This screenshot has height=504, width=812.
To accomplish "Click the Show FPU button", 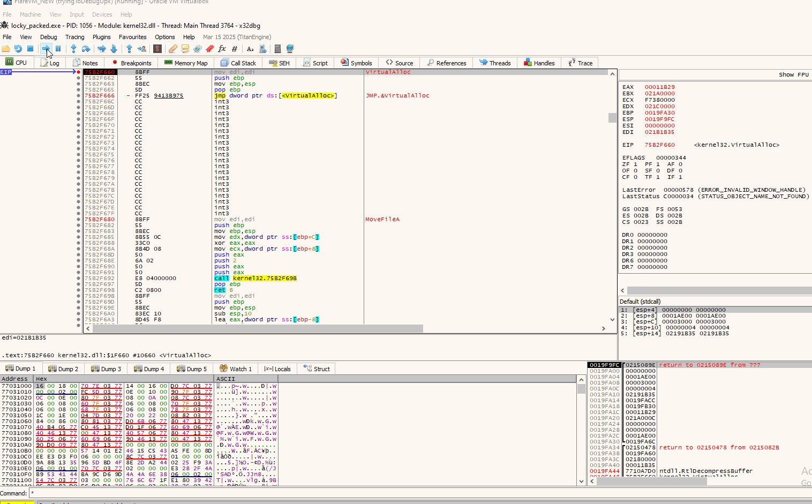I will point(793,74).
